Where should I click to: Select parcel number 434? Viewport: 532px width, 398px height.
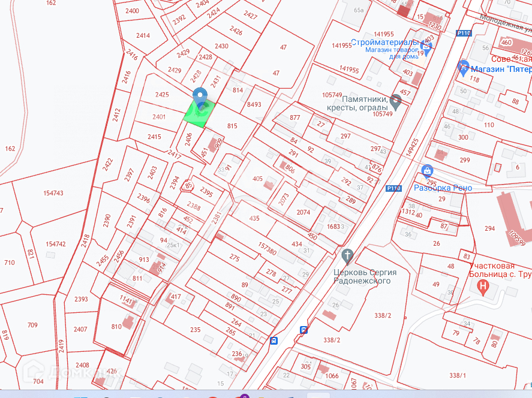point(297,244)
